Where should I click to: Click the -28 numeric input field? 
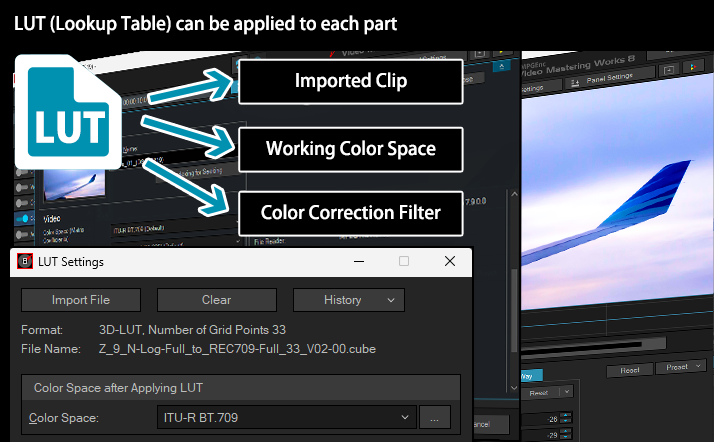pyautogui.click(x=541, y=419)
